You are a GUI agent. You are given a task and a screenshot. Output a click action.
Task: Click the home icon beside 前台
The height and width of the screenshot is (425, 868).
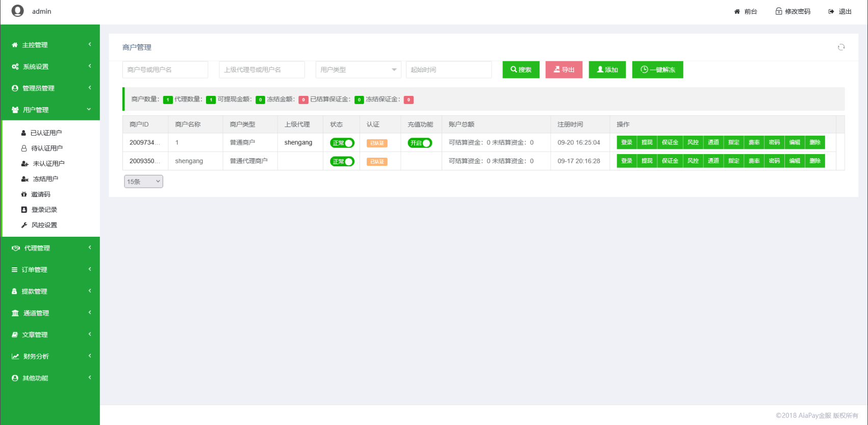tap(737, 11)
